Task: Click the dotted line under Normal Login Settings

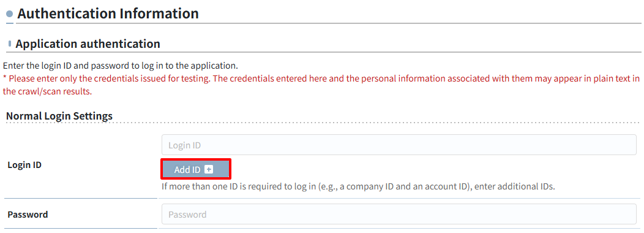Action: pyautogui.click(x=323, y=123)
